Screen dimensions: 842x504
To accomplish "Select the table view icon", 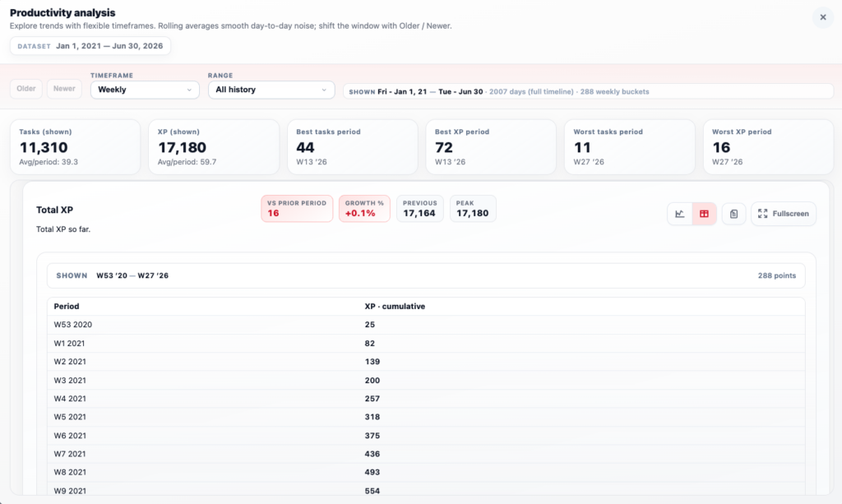I will tap(705, 214).
